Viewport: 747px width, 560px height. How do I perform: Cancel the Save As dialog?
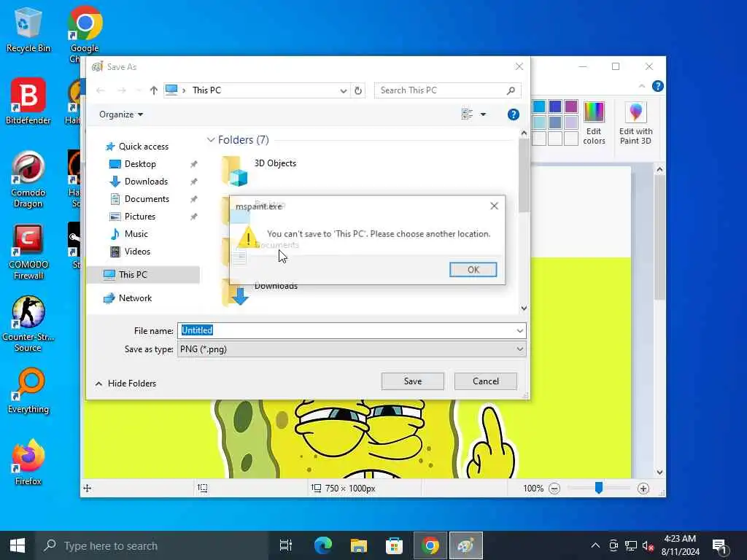click(x=485, y=381)
